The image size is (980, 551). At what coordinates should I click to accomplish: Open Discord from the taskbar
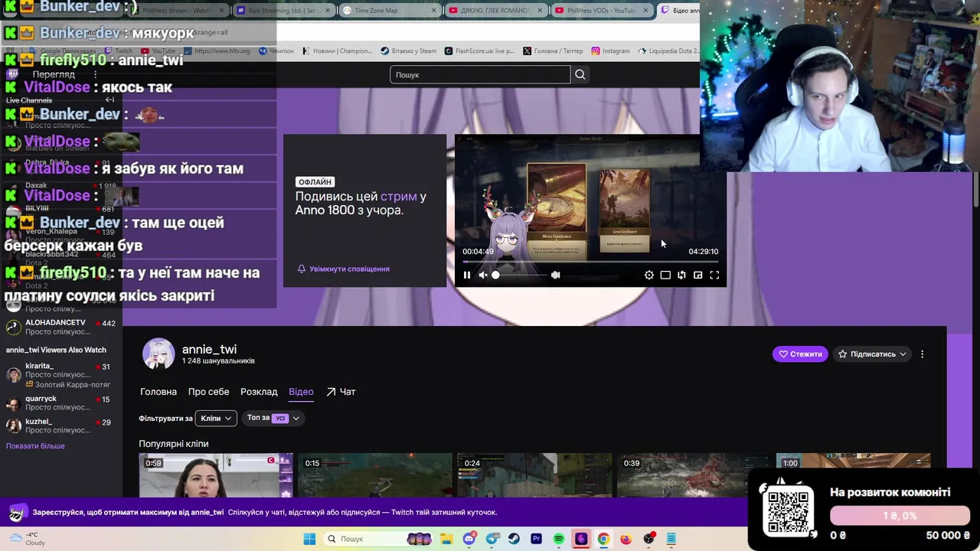(x=469, y=539)
